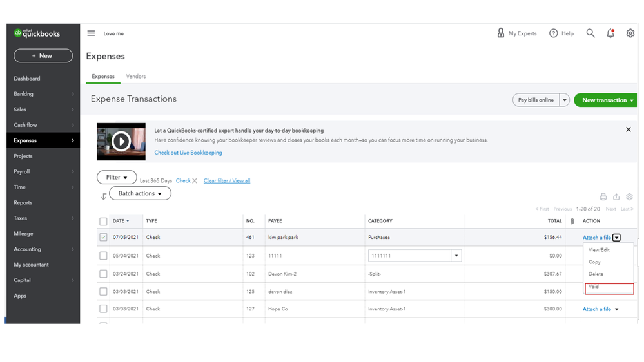Sort by the DATE column
The height and width of the screenshot is (362, 644).
(x=121, y=221)
